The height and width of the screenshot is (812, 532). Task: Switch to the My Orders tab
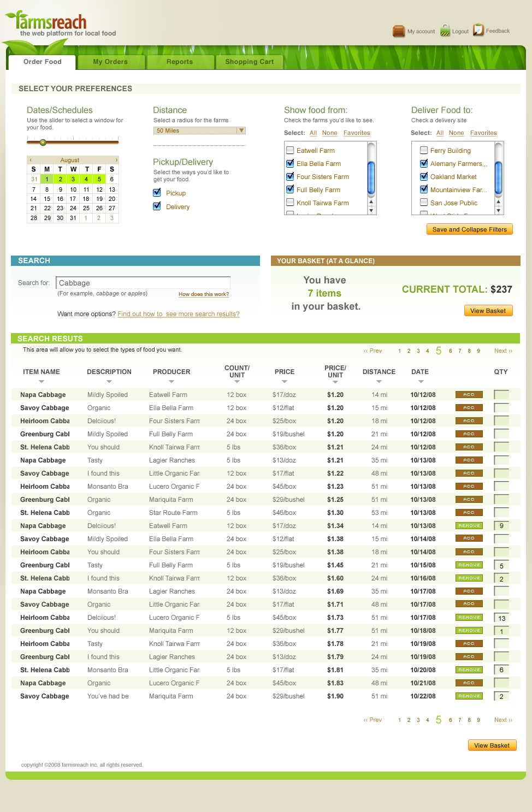click(x=110, y=62)
